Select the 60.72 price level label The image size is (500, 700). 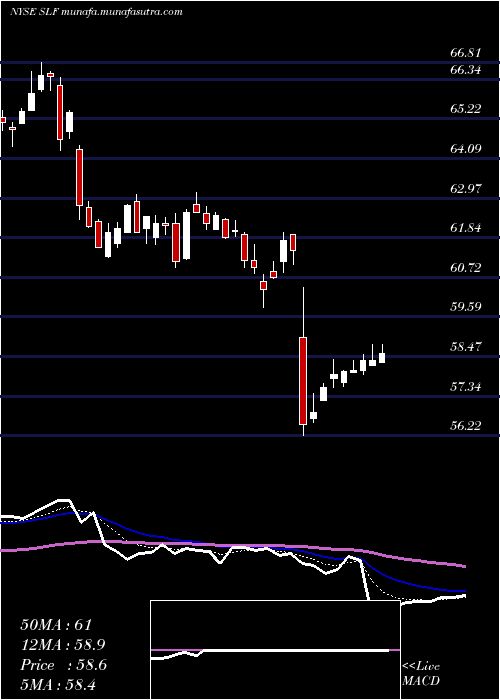click(466, 268)
